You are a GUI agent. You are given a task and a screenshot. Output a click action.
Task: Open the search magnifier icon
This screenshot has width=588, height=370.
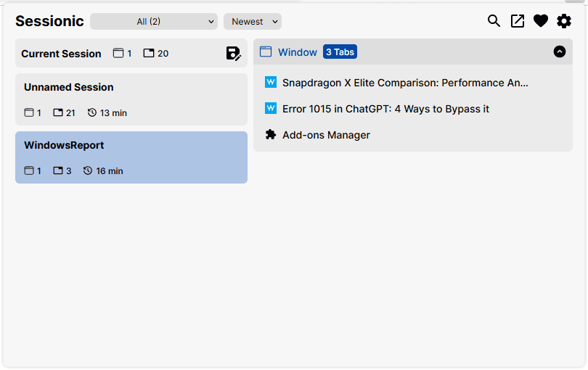[x=494, y=21]
